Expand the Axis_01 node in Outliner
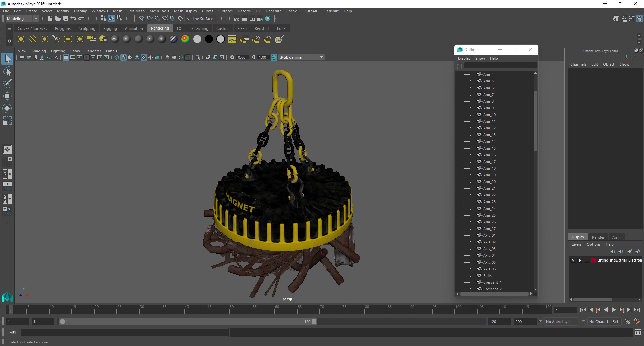Image resolution: width=644 pixels, height=346 pixels. click(x=470, y=235)
